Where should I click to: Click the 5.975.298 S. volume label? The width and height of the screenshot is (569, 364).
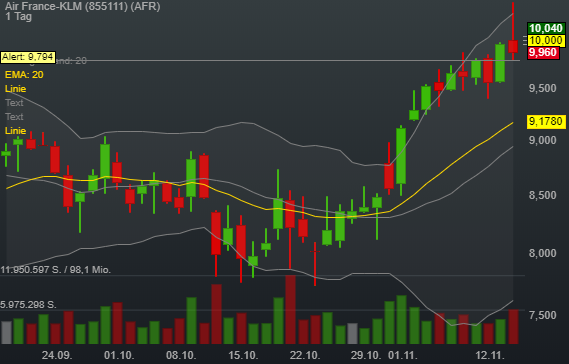pyautogui.click(x=28, y=304)
